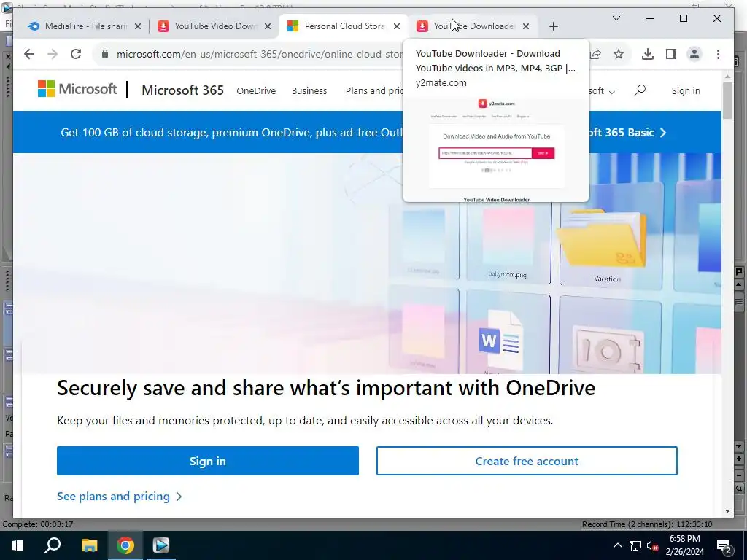Reload the current page
The image size is (747, 560).
point(76,54)
